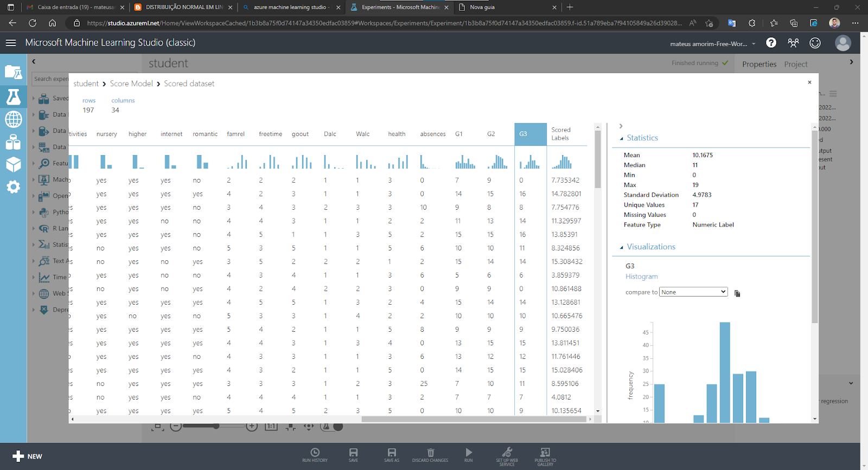Click the table horizontal scrollbar thumb

(474, 419)
